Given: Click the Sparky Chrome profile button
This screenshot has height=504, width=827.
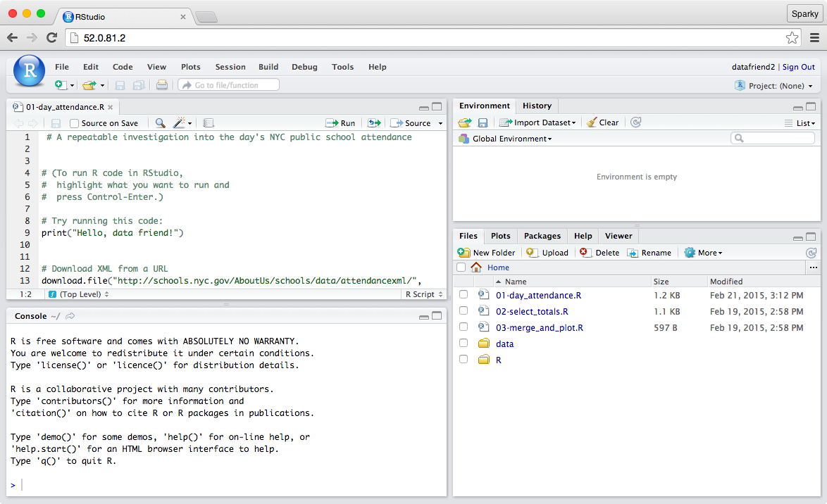Looking at the screenshot, I should tap(804, 13).
